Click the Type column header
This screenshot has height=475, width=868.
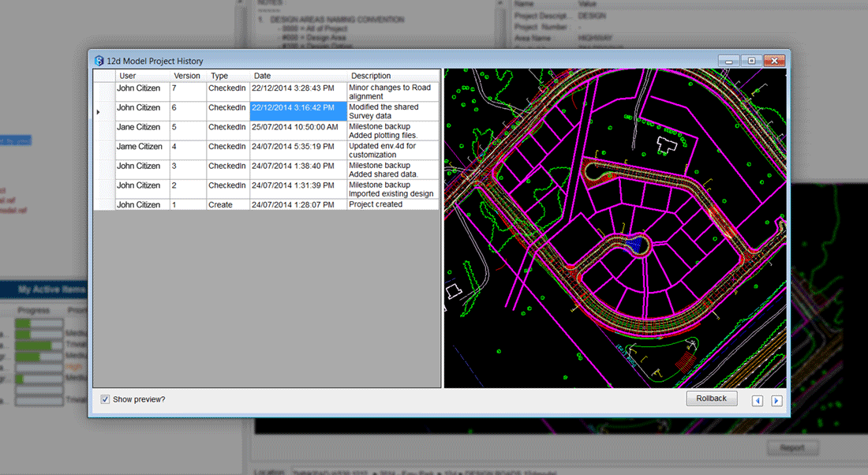click(x=219, y=76)
